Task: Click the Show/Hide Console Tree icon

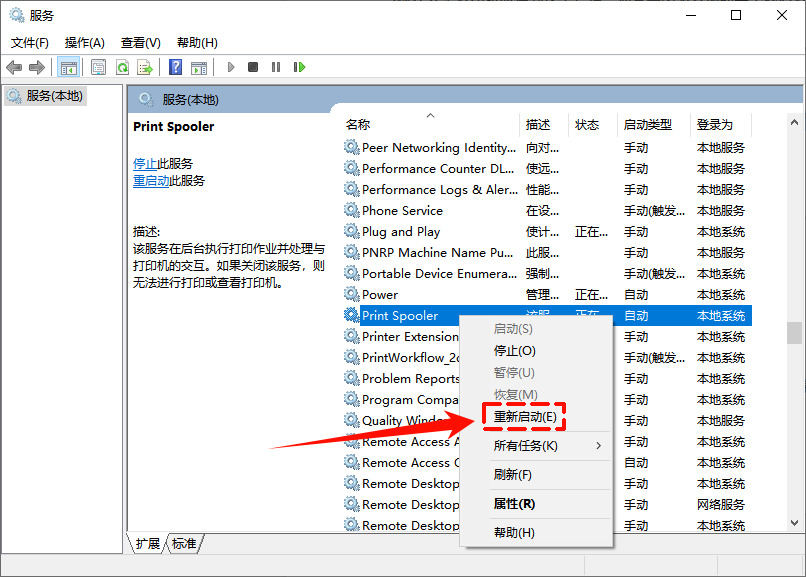Action: (69, 67)
